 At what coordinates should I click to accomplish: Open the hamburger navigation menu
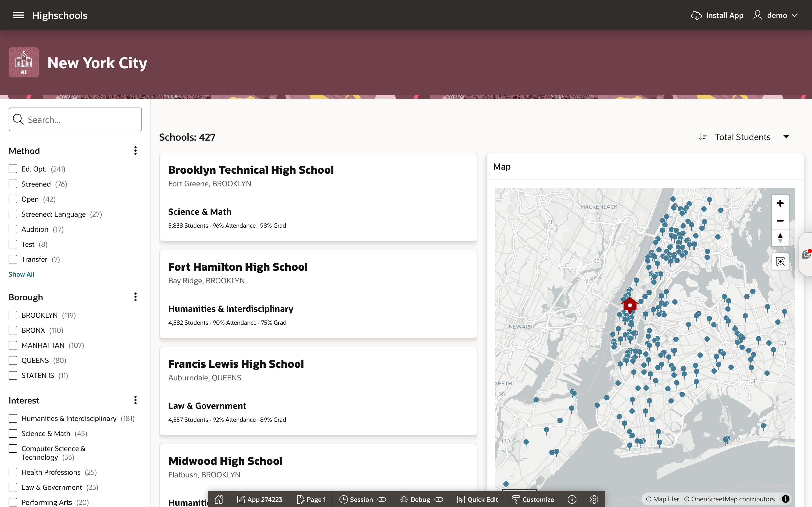click(18, 15)
